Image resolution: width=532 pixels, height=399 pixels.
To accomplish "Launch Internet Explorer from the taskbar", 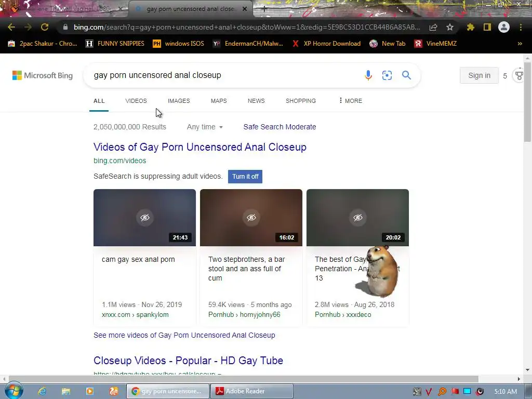I will click(42, 391).
